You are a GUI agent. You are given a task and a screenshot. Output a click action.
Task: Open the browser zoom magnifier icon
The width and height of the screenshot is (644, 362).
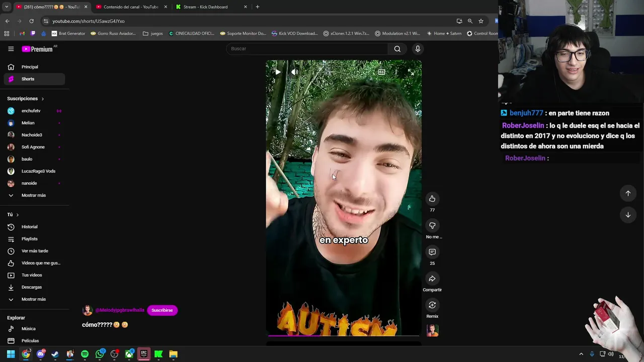(x=470, y=21)
